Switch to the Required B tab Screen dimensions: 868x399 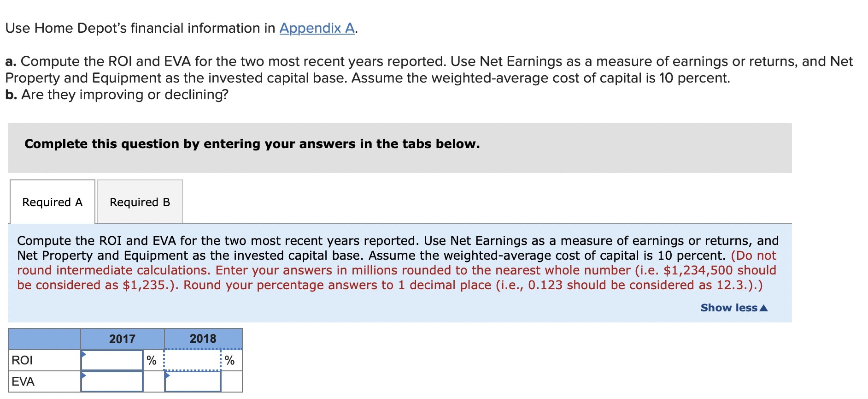(140, 202)
